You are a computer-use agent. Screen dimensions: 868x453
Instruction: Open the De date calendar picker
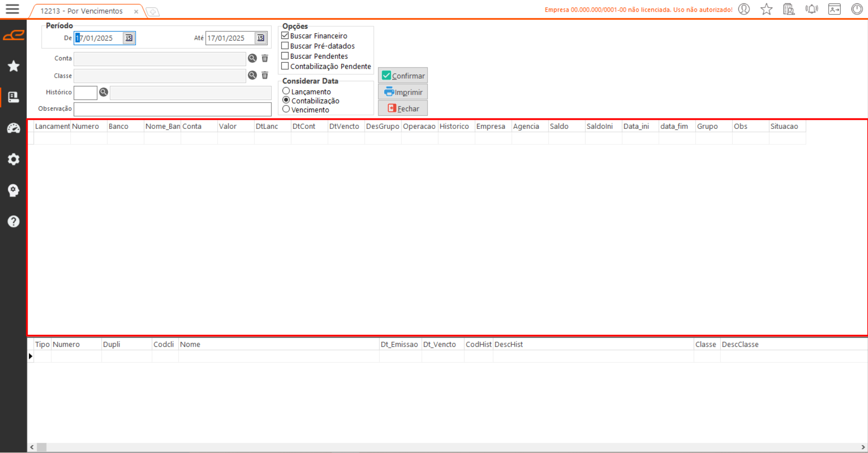(129, 38)
